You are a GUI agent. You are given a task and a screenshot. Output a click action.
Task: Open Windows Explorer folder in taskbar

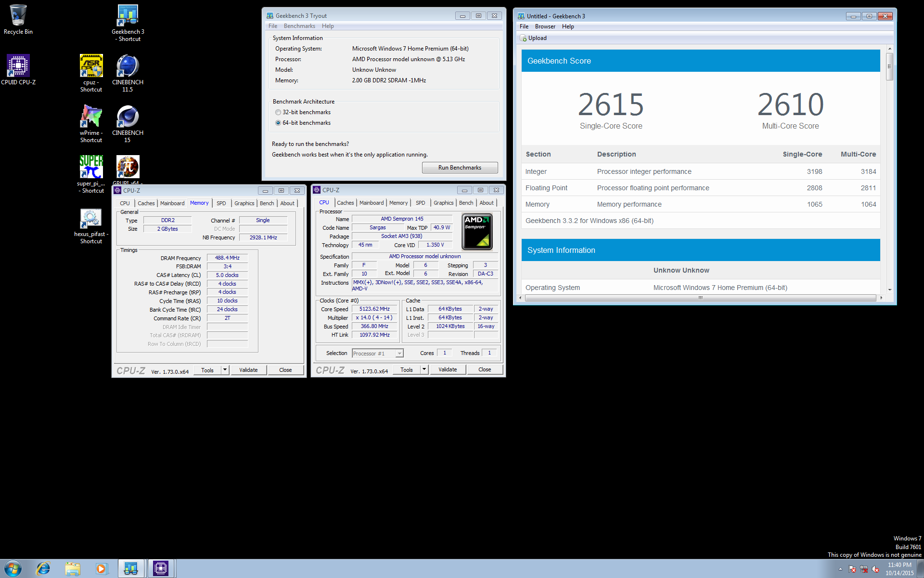(x=73, y=569)
